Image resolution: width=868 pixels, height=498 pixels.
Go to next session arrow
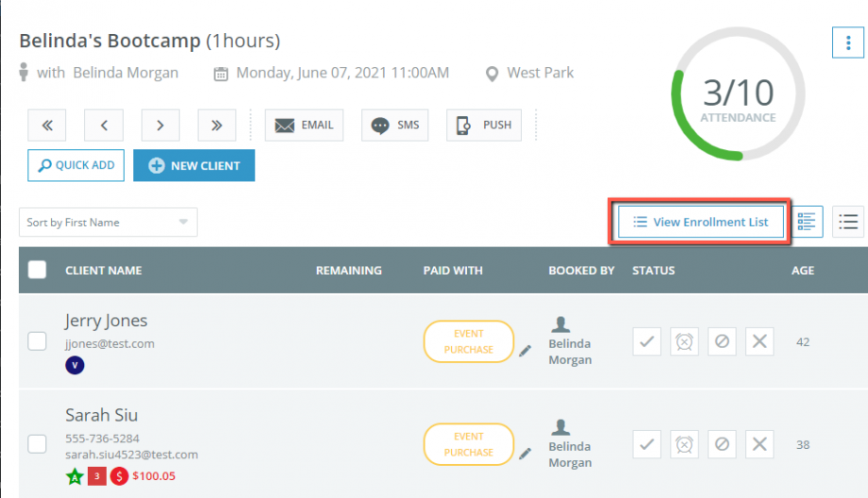pyautogui.click(x=160, y=125)
